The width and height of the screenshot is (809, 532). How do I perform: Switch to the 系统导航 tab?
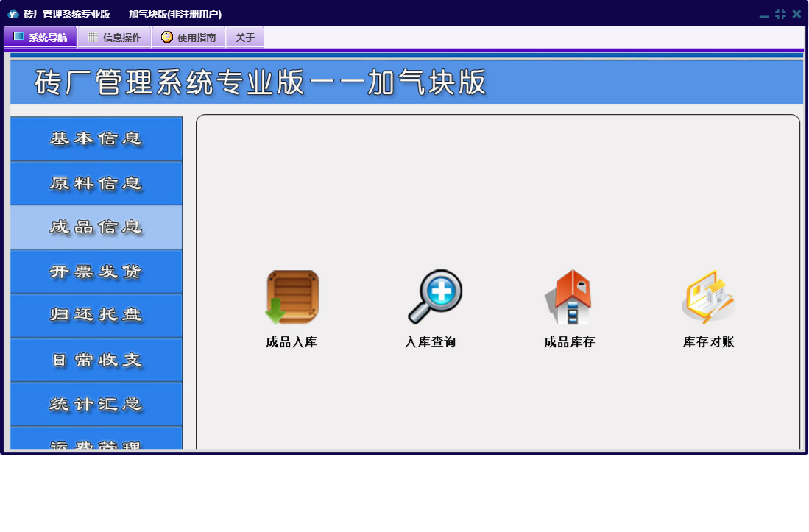point(40,37)
